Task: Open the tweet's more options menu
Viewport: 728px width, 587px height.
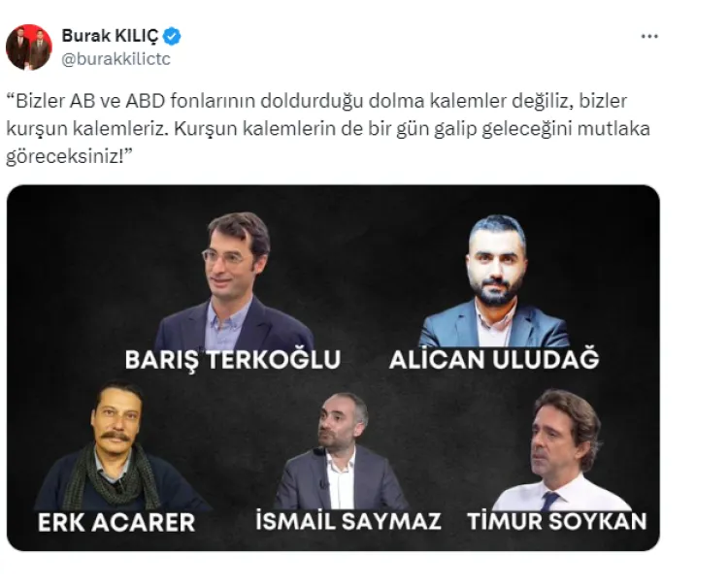Action: click(x=649, y=36)
